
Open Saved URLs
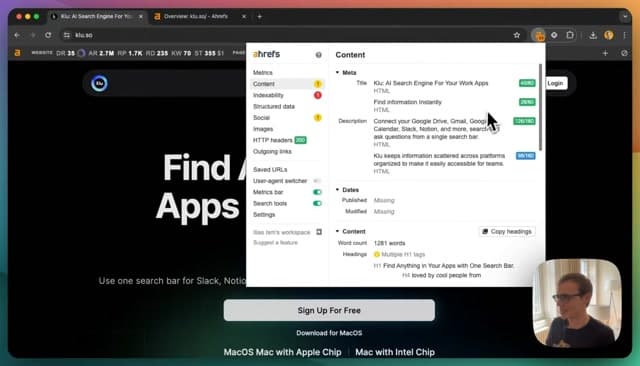click(270, 170)
